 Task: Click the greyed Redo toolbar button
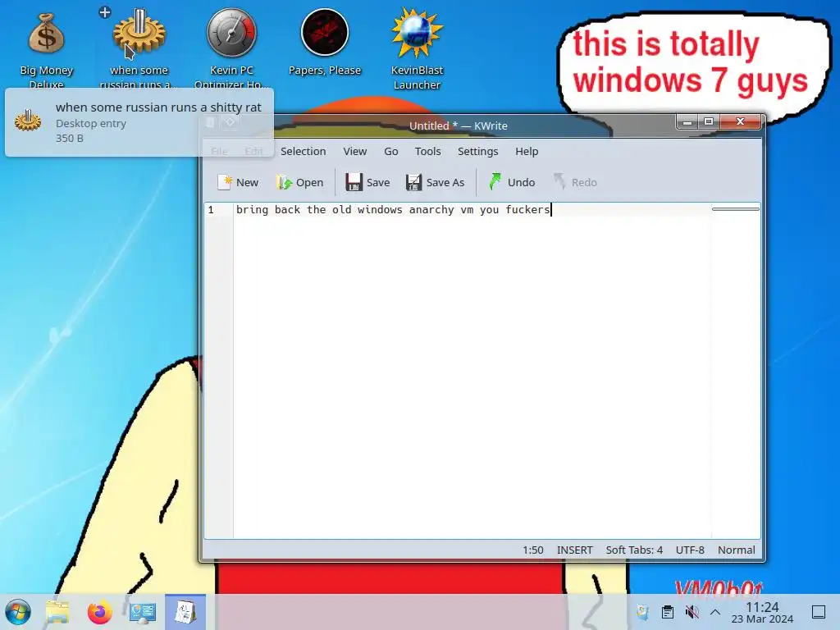coord(575,182)
